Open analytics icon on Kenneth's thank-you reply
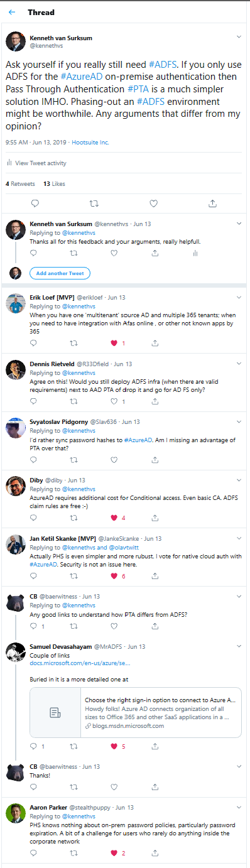Screen dimensions: 250x868 click(195, 253)
